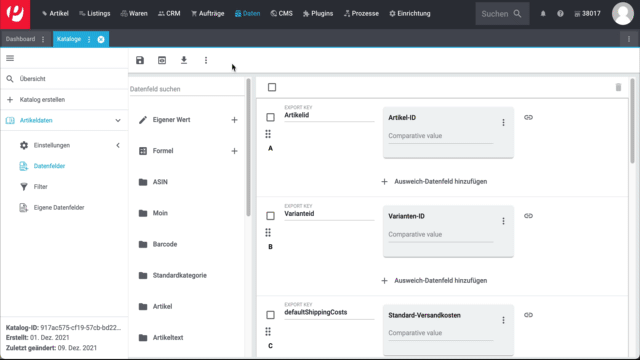Image resolution: width=640 pixels, height=360 pixels.
Task: Toggle the hamburger sidebar menu
Action: (10, 58)
